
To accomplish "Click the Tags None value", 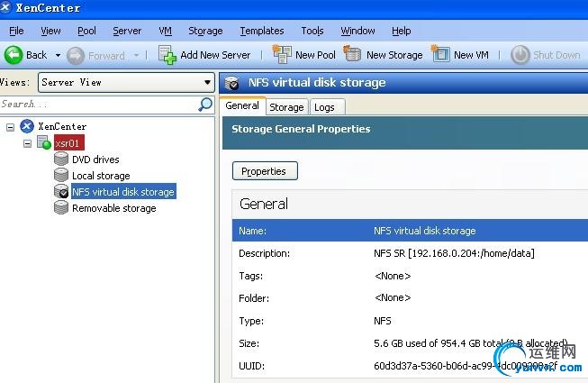I will click(393, 276).
